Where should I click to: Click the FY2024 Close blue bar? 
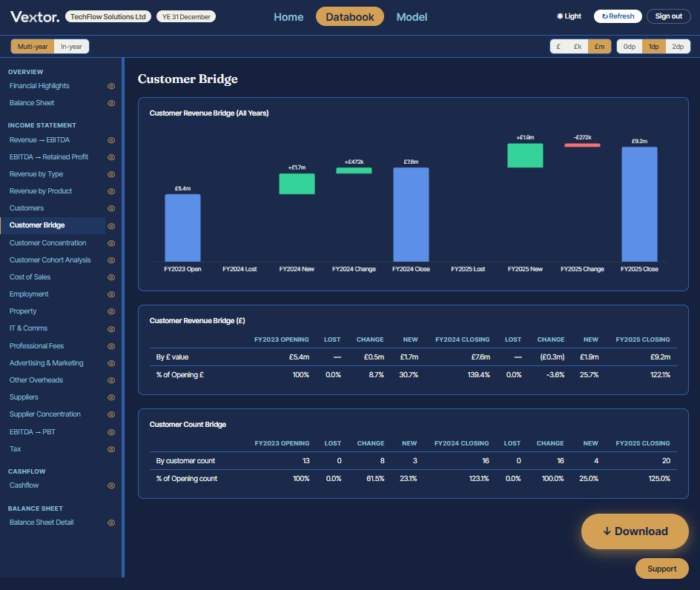click(x=411, y=215)
